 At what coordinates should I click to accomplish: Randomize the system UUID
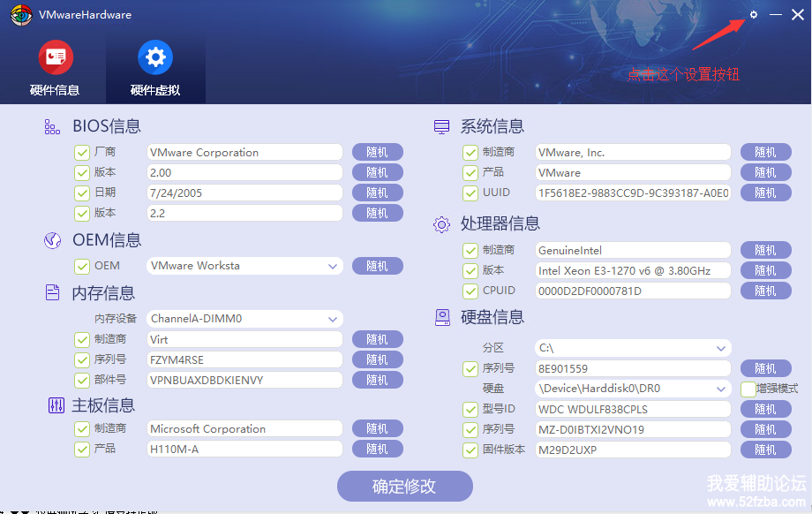pyautogui.click(x=766, y=193)
